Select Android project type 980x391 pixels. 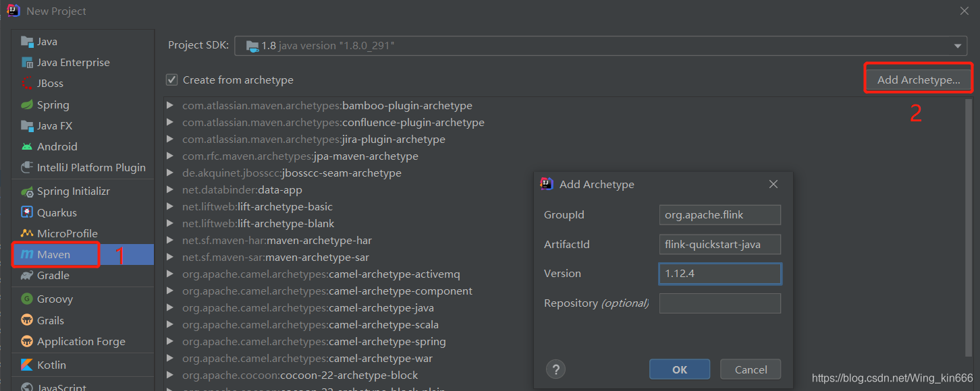coord(83,146)
